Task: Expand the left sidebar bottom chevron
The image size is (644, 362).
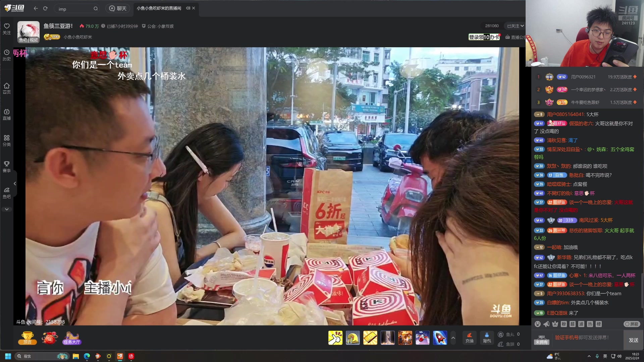Action: pyautogui.click(x=7, y=209)
